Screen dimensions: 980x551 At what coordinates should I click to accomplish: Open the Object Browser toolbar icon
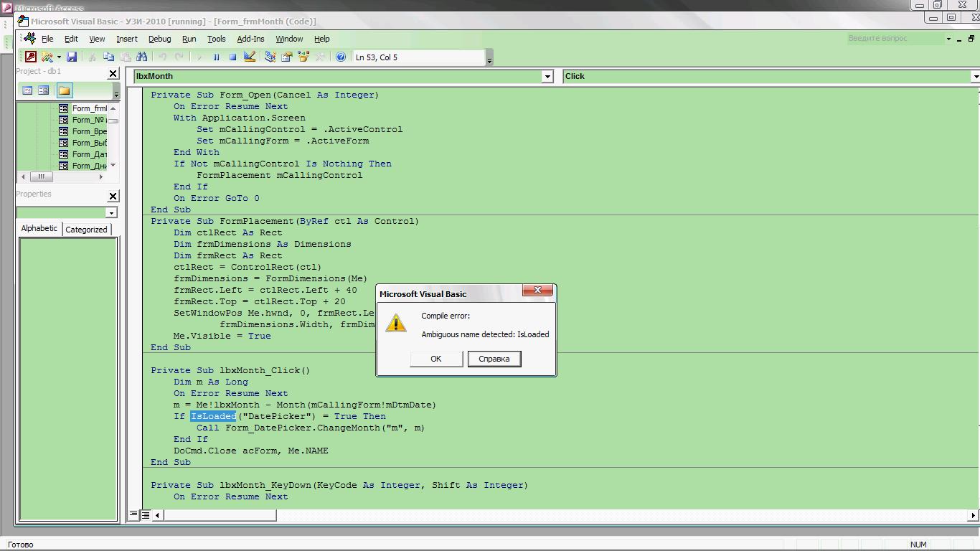303,57
